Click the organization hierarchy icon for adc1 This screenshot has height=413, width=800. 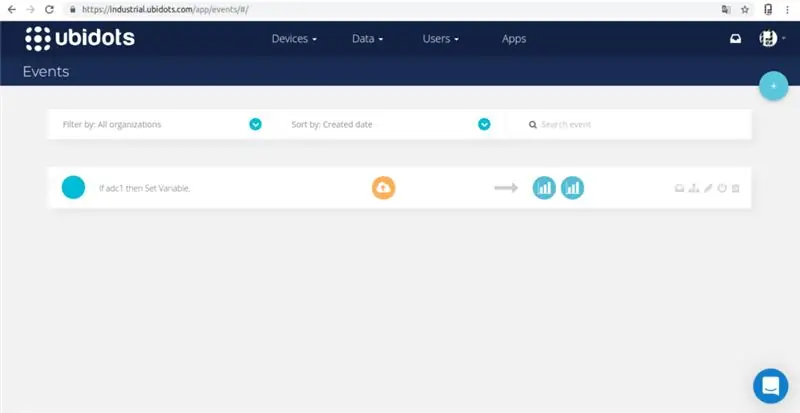tap(693, 188)
